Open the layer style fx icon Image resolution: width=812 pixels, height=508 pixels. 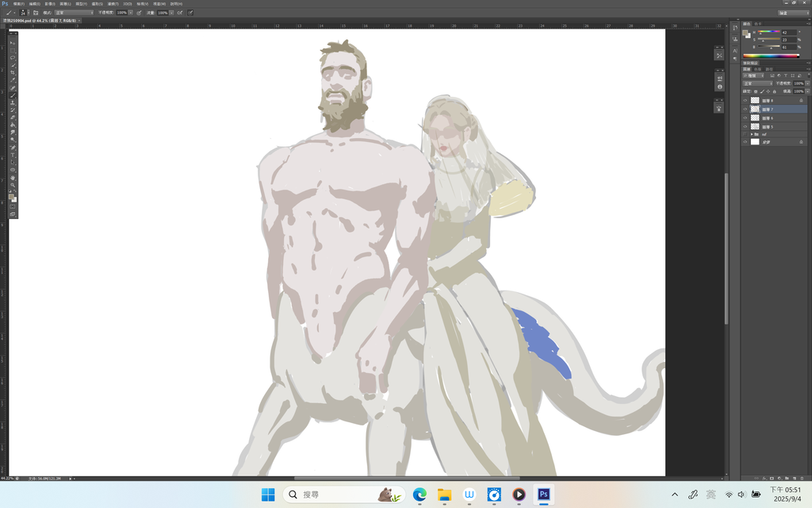[764, 479]
